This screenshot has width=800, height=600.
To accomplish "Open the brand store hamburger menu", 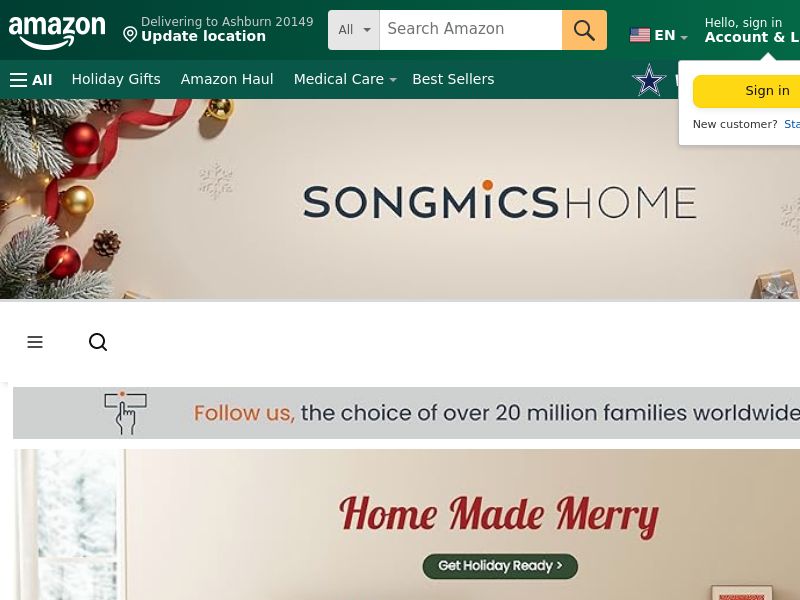I will pos(35,342).
